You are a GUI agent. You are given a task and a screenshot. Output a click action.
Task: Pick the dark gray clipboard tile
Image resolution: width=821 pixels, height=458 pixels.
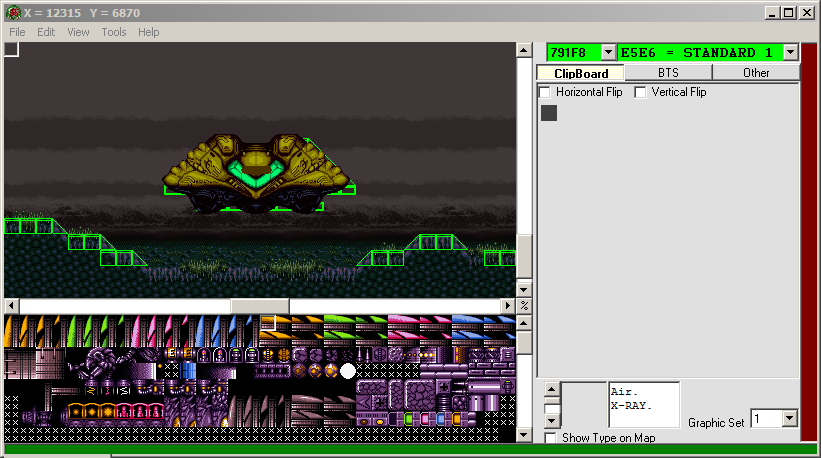coord(549,113)
